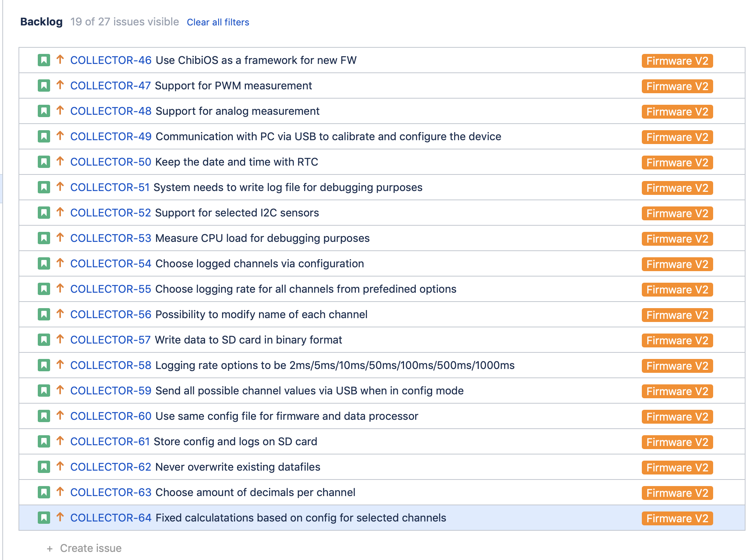This screenshot has height=560, width=754.
Task: Open issue link COLLECTOR-46
Action: click(x=111, y=60)
